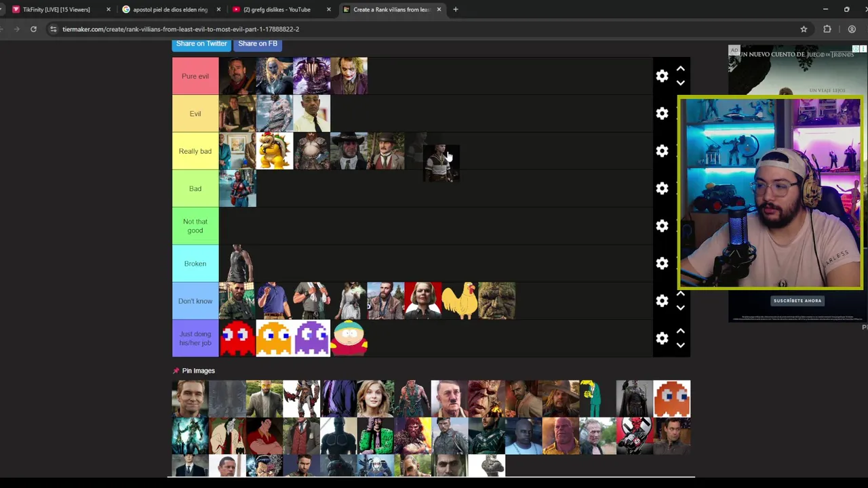This screenshot has width=868, height=488.
Task: Select the yellow chicken image in Don't know
Action: (460, 301)
